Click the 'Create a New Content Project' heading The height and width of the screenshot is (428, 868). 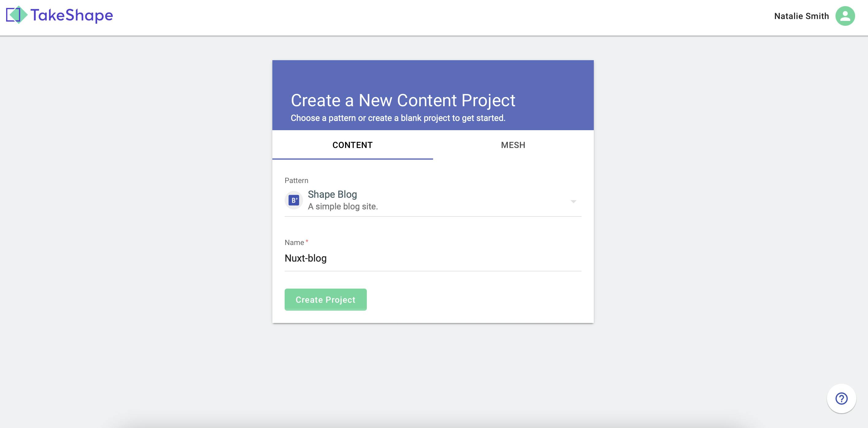click(x=403, y=100)
